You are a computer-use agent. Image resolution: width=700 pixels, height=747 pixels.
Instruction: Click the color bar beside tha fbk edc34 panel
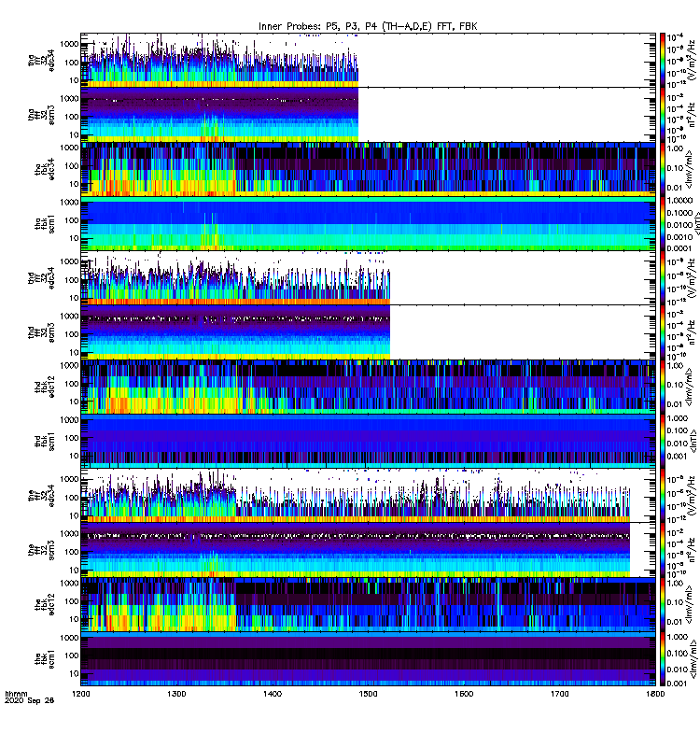tap(663, 169)
